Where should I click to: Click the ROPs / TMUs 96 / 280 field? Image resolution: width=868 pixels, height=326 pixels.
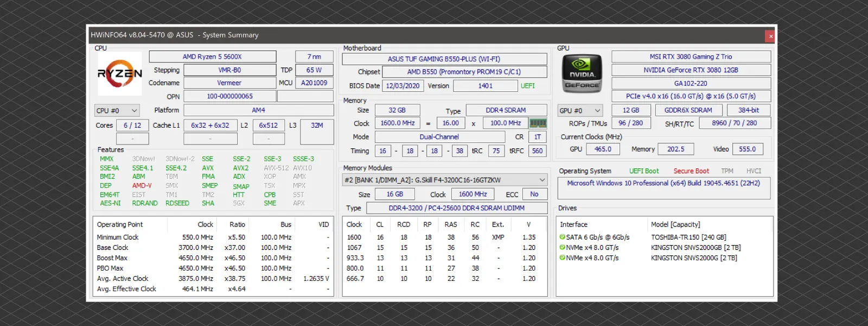[631, 123]
